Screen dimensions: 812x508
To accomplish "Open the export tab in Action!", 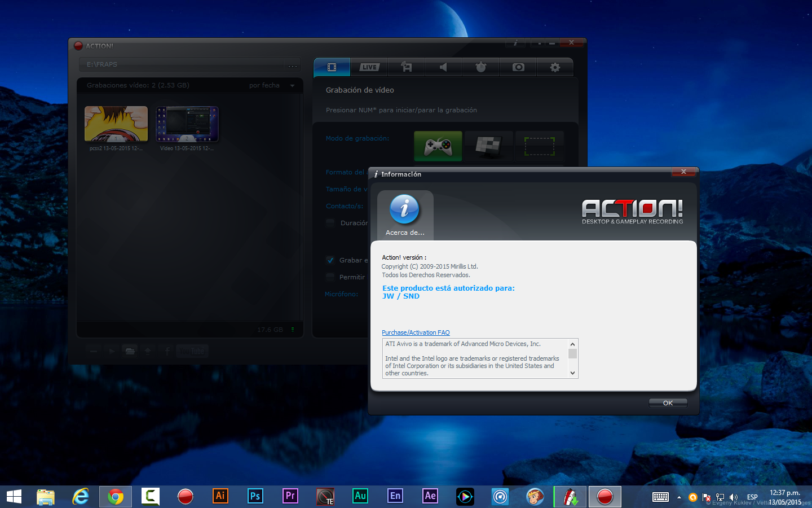I will click(406, 67).
